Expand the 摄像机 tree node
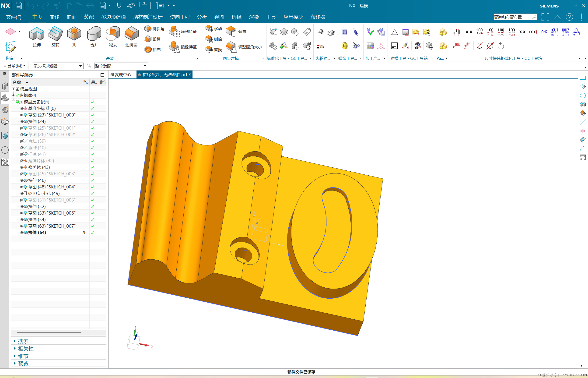The width and height of the screenshot is (588, 378). click(x=14, y=95)
